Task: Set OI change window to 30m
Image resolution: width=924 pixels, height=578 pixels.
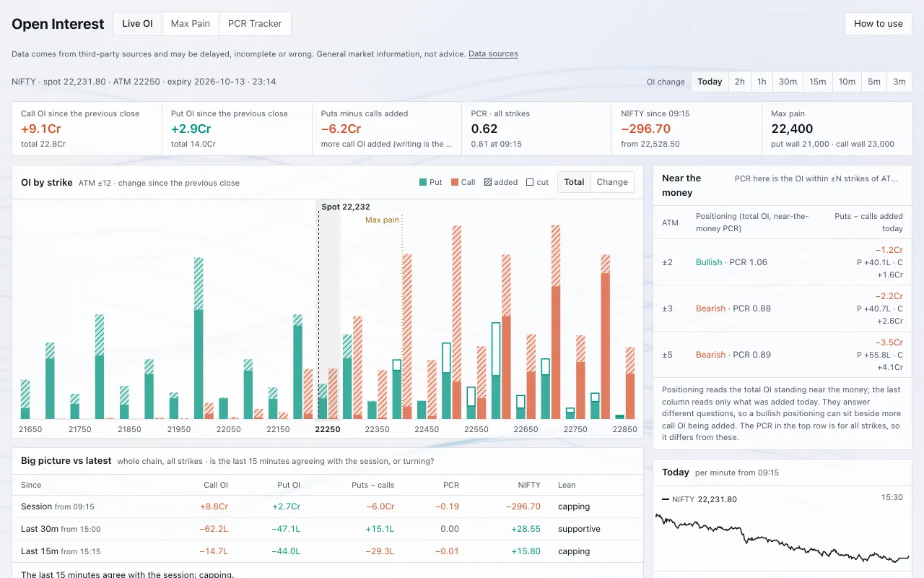Action: click(788, 82)
